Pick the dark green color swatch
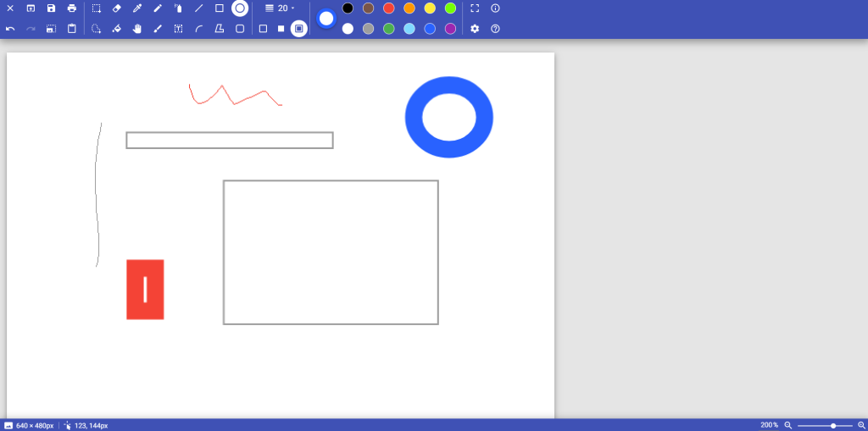The width and height of the screenshot is (868, 431). [x=388, y=29]
